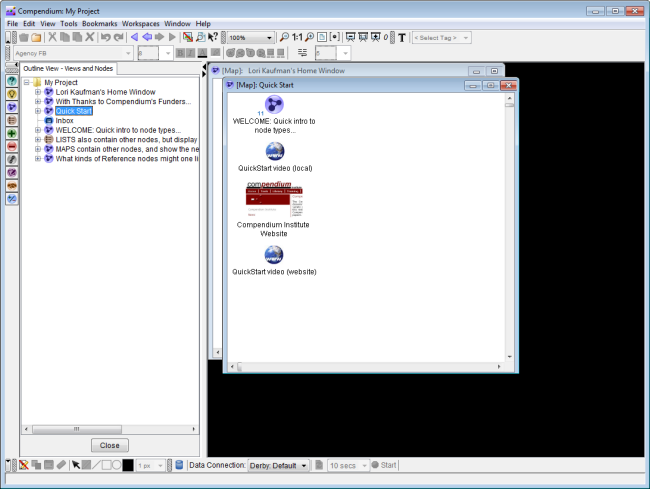This screenshot has height=489, width=650.
Task: Click the black color swatch in the bottom toolbar
Action: point(128,465)
